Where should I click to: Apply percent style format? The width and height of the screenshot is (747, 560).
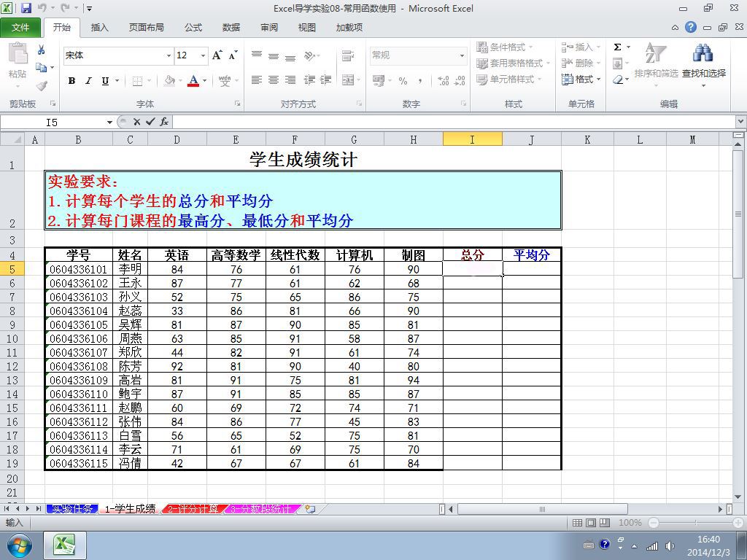coord(403,80)
